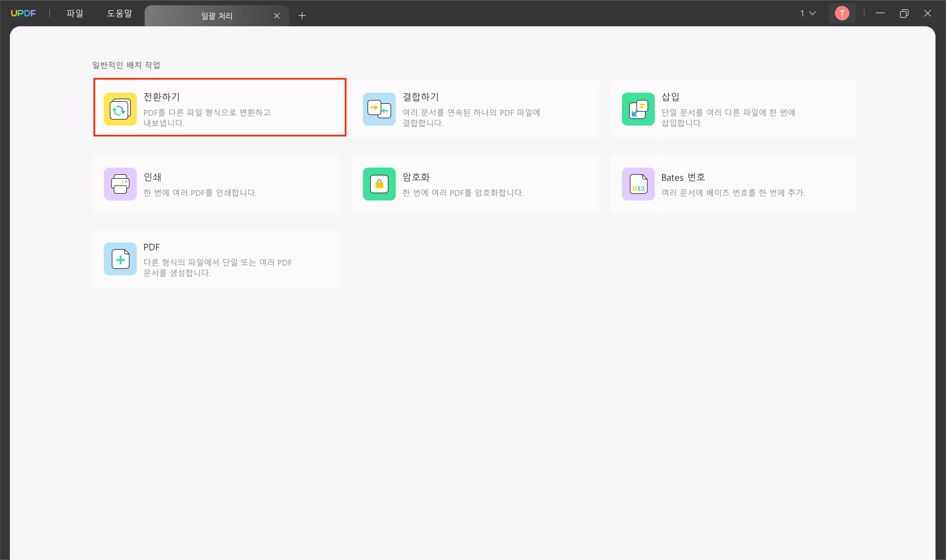Click text '여러 문서를 연속된 하나의 PDF 파일에 결합합니다.'
Screen dimensions: 946x560
(471, 118)
